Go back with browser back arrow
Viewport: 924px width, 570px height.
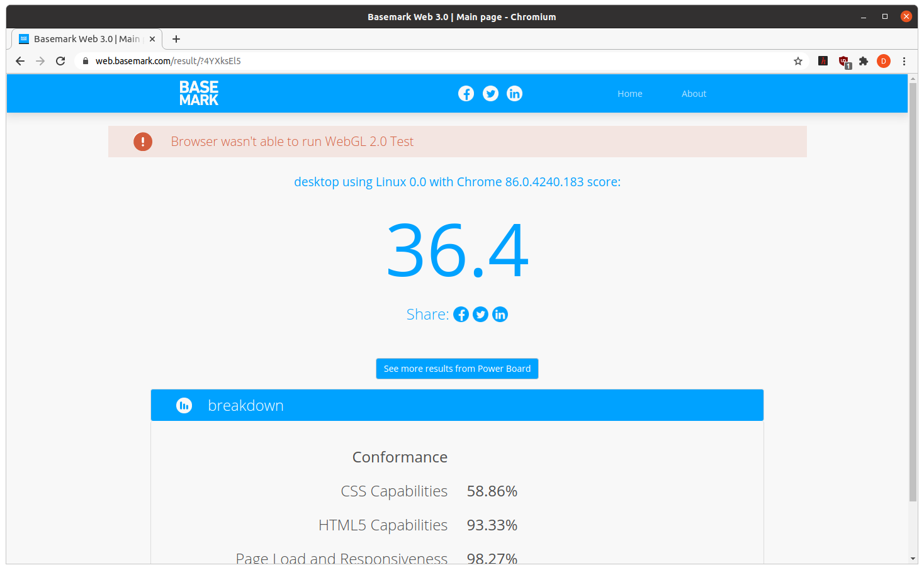(x=20, y=61)
